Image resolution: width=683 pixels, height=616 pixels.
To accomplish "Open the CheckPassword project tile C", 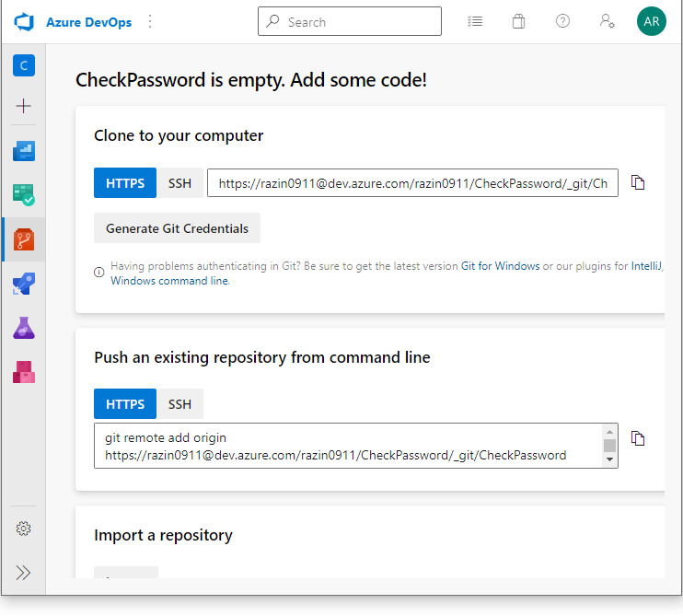I will [24, 65].
